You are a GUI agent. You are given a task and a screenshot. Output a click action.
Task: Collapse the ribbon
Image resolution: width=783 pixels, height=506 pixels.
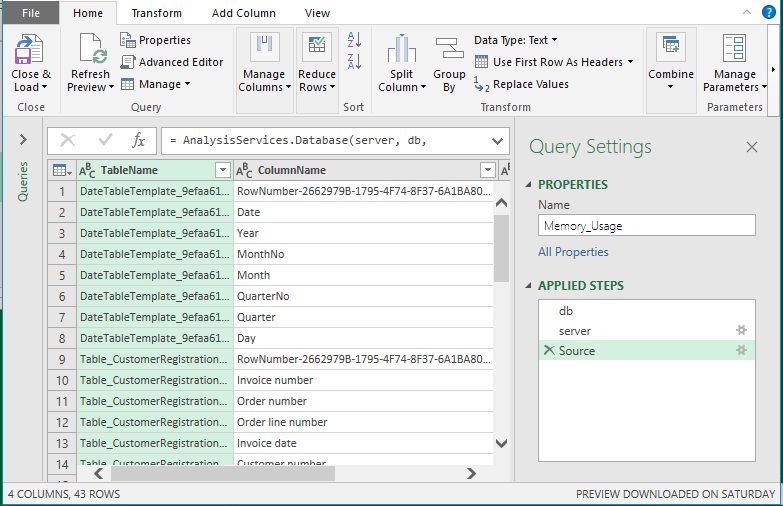[x=747, y=12]
